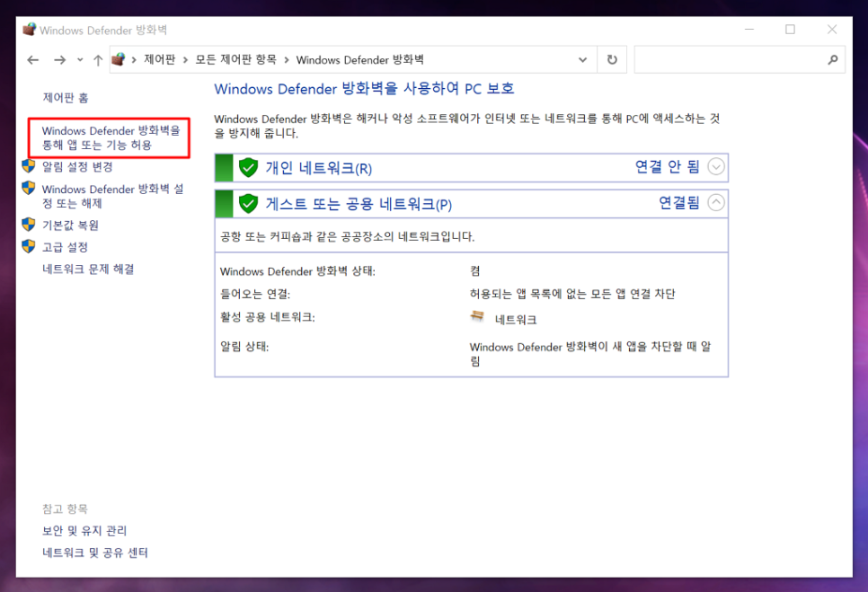The height and width of the screenshot is (592, 868).
Task: Refresh the page with the reload icon
Action: coord(612,60)
